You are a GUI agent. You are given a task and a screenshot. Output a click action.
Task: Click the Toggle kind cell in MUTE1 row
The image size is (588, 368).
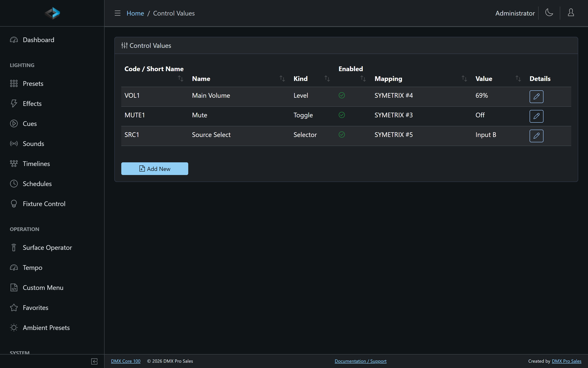coord(303,115)
